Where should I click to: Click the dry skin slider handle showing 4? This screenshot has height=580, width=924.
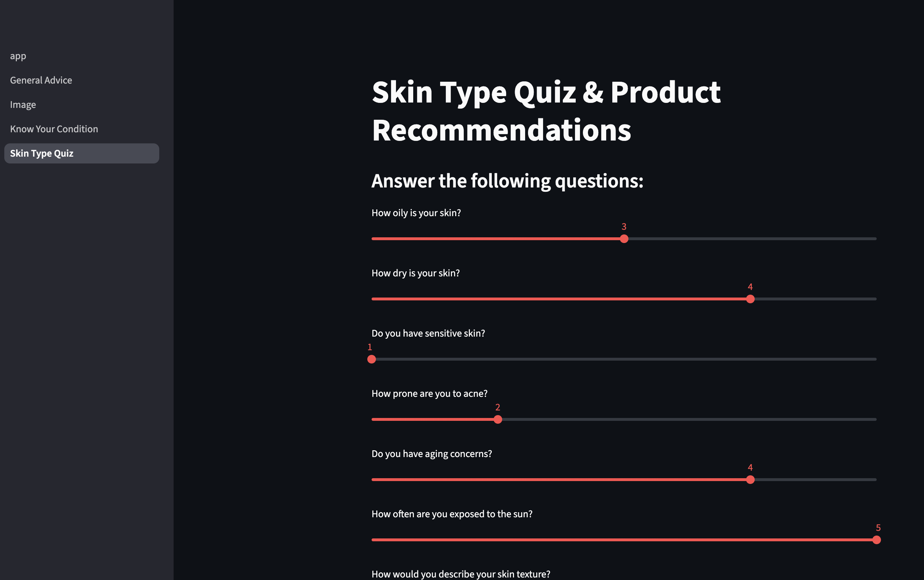pyautogui.click(x=750, y=299)
